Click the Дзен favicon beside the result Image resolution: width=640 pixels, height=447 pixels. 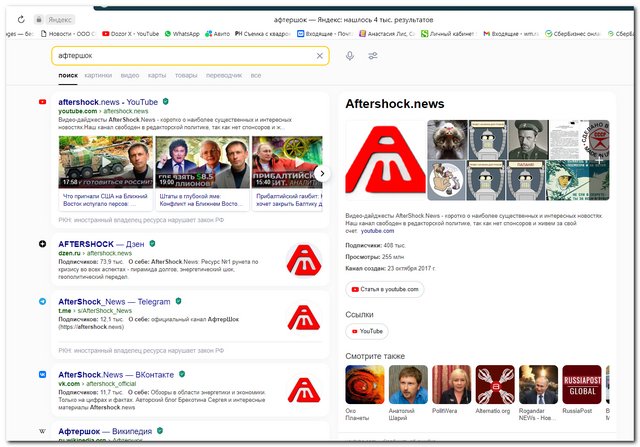pos(42,244)
